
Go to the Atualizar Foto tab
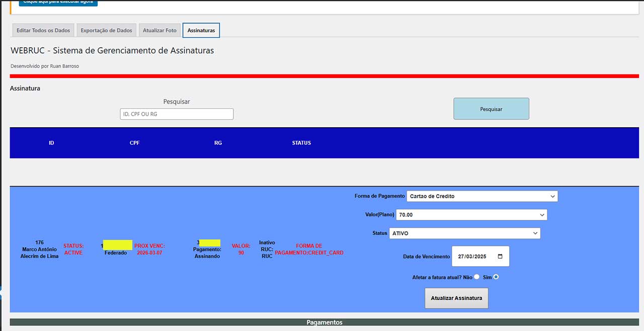159,30
